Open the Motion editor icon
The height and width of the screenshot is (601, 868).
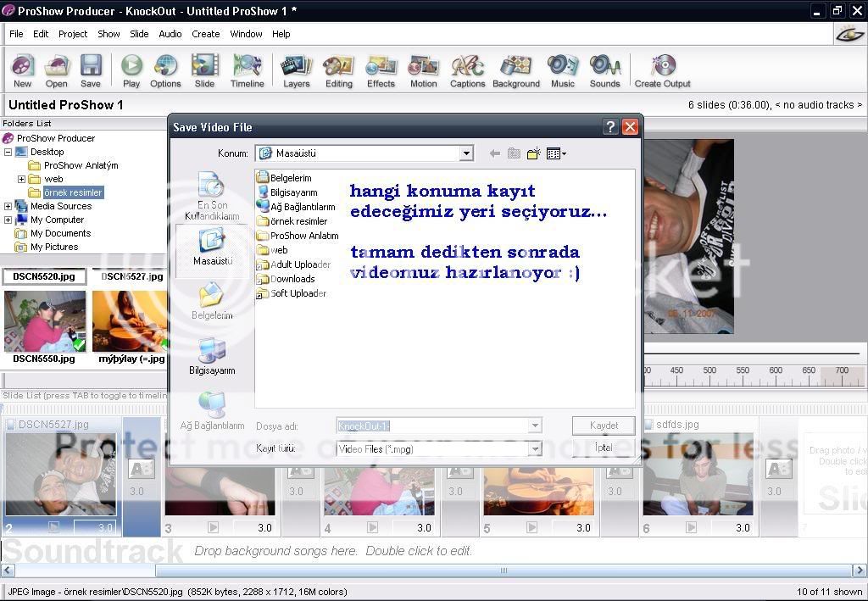click(424, 66)
